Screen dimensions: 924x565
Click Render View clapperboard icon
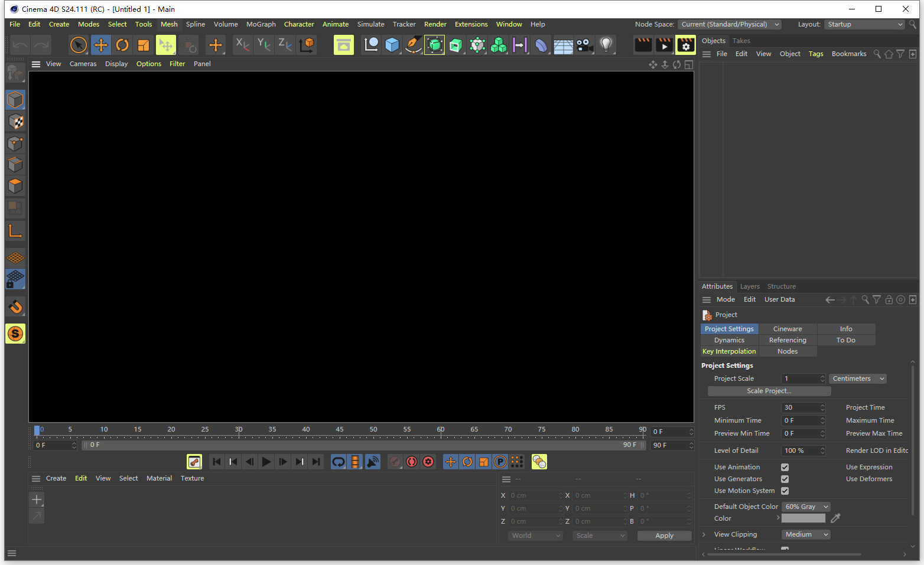tap(643, 45)
